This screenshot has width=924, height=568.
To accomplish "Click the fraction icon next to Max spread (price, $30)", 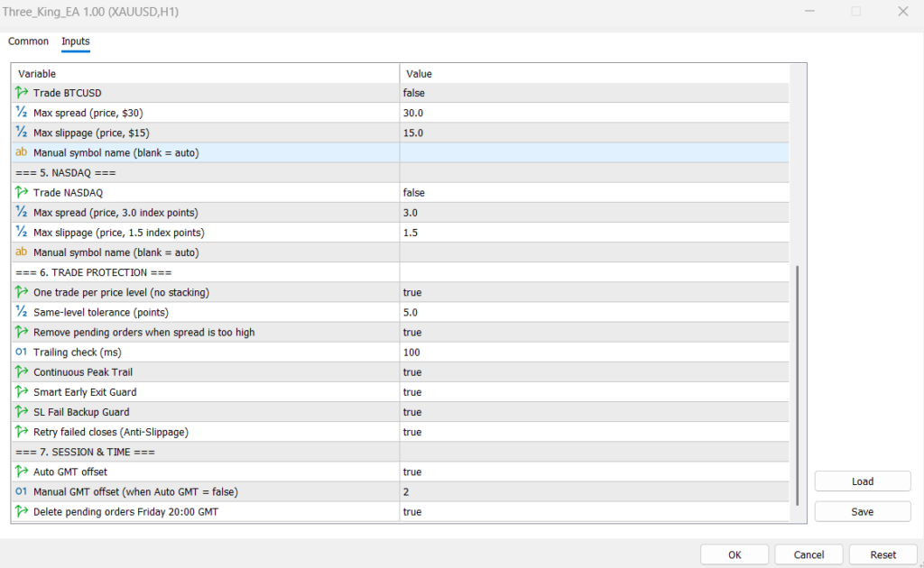I will coord(22,113).
